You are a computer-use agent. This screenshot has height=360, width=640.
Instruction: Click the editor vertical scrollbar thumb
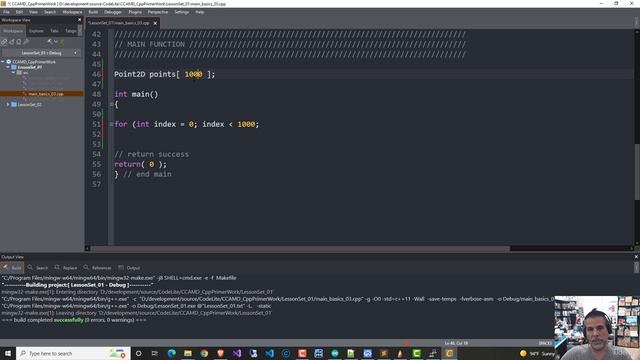point(637,171)
